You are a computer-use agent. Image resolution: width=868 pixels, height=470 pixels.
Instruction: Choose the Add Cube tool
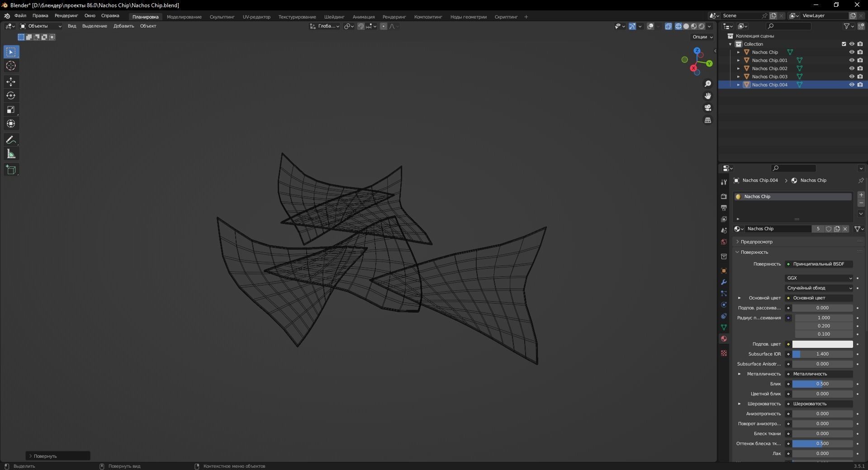coord(11,170)
